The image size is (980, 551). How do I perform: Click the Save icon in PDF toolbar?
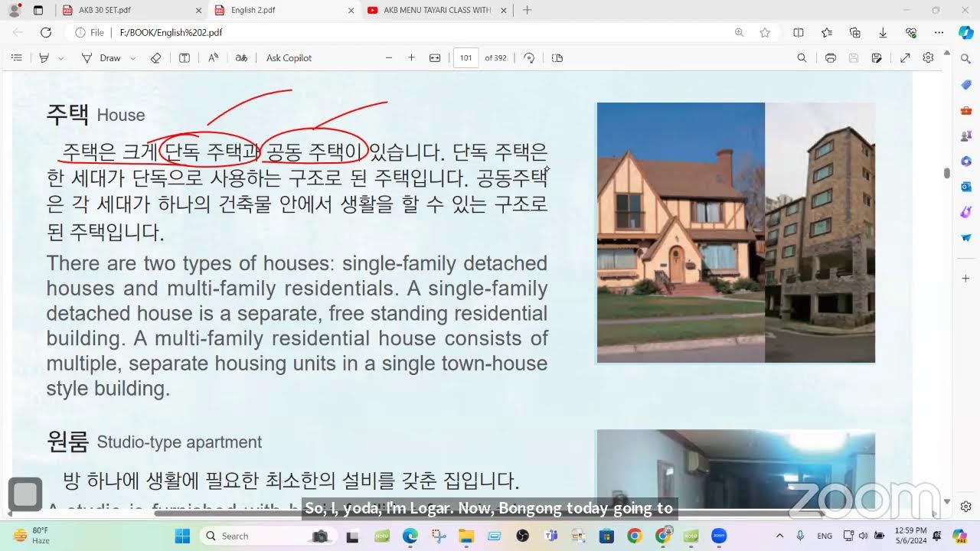click(854, 58)
